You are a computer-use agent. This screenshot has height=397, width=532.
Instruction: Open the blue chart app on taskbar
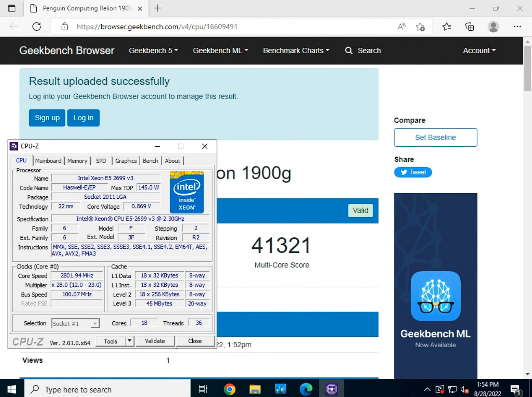(x=281, y=389)
